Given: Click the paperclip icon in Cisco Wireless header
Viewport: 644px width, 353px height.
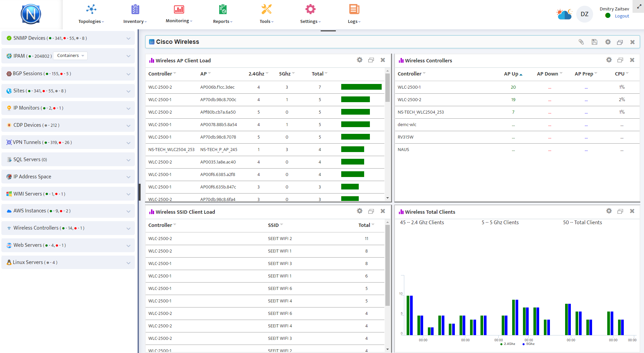Looking at the screenshot, I should (581, 42).
